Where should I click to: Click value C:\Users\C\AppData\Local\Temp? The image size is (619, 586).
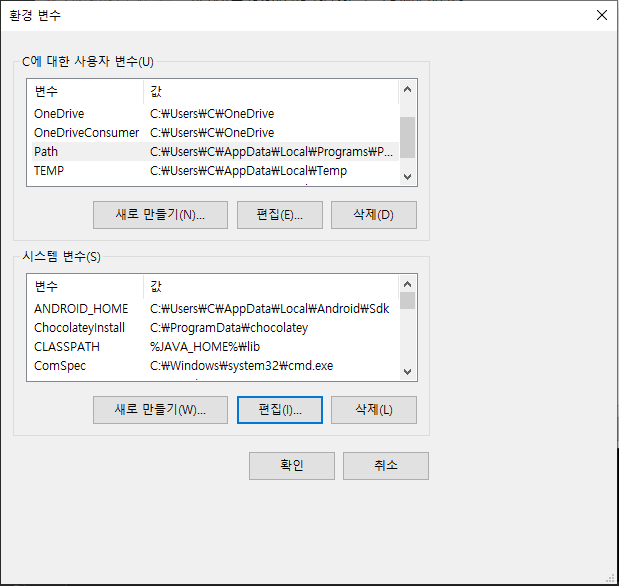pos(248,171)
